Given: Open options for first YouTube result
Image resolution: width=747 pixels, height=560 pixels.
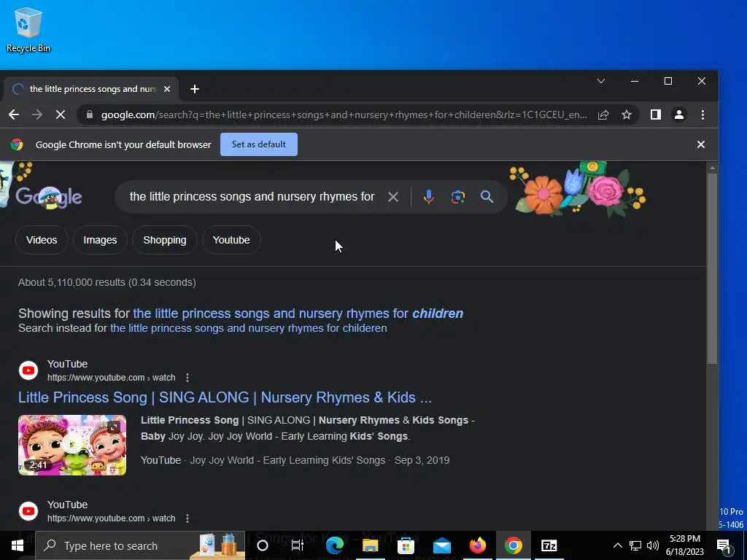Looking at the screenshot, I should (x=187, y=378).
